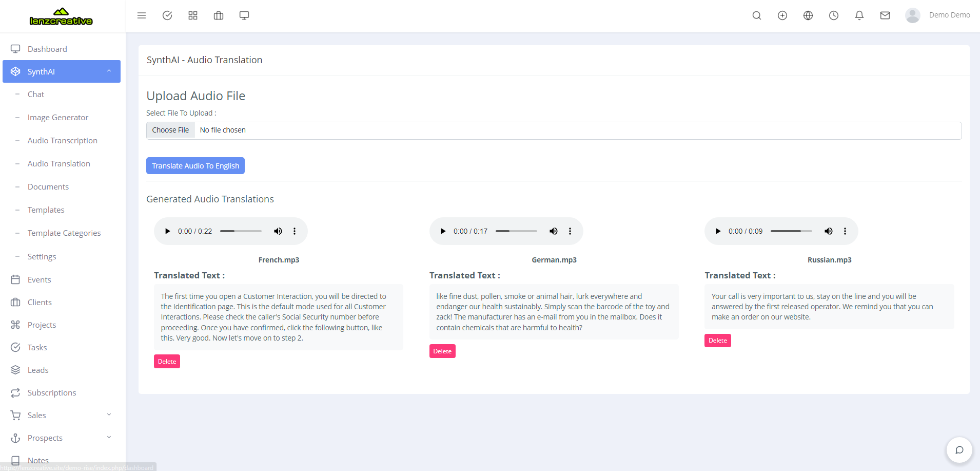Screen dimensions: 980x471
Task: Go to Tasks in sidebar
Action: pos(37,347)
